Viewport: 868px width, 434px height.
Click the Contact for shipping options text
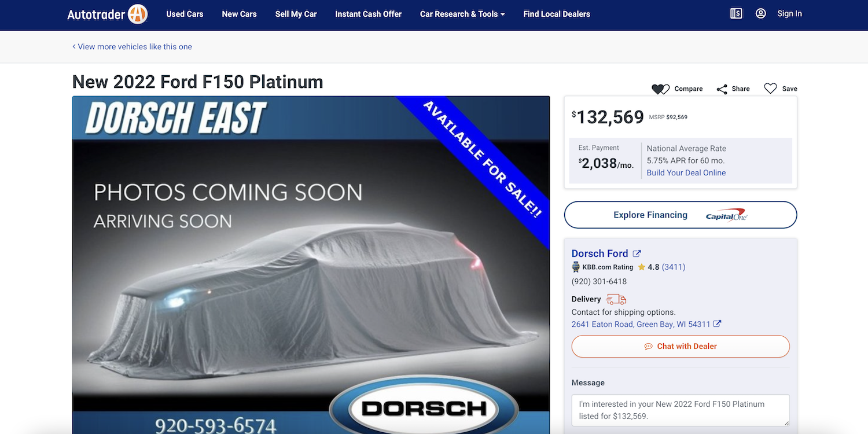pyautogui.click(x=624, y=312)
